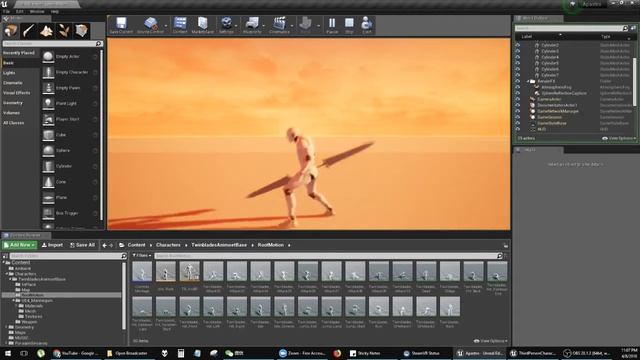Click the Player Start icon

48,119
